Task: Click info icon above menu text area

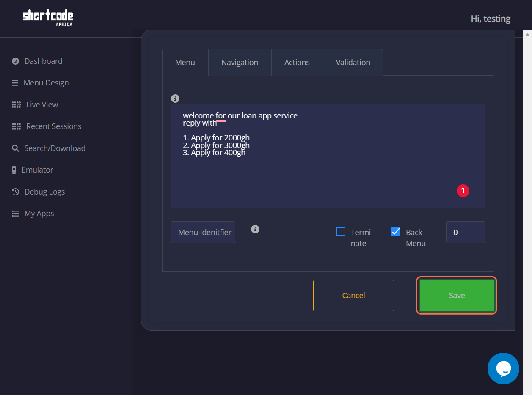Action: (x=175, y=99)
